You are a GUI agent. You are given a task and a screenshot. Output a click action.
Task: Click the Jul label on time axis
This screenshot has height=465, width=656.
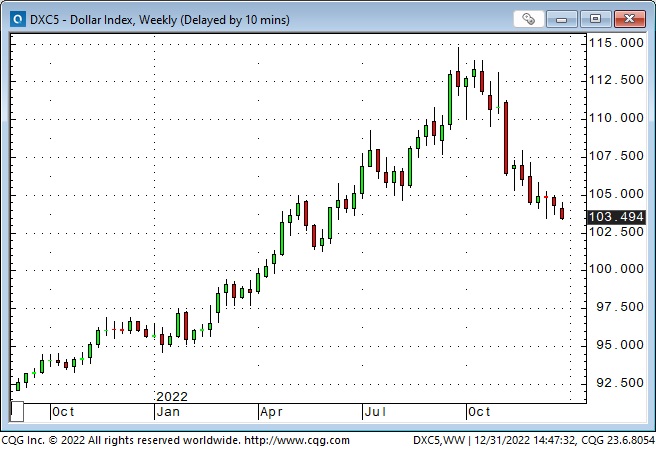(375, 412)
